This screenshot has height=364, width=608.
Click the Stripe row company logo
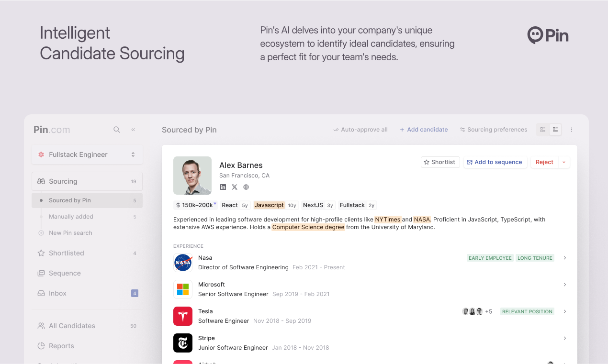[183, 343]
